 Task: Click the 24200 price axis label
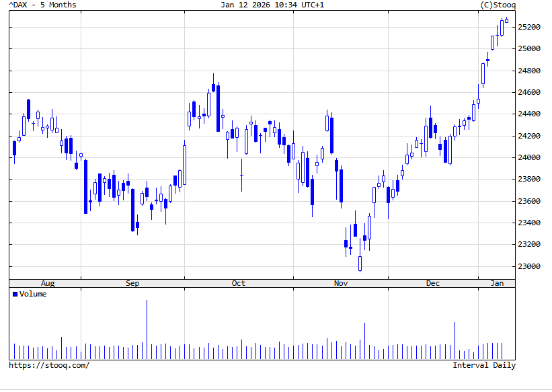click(x=528, y=136)
